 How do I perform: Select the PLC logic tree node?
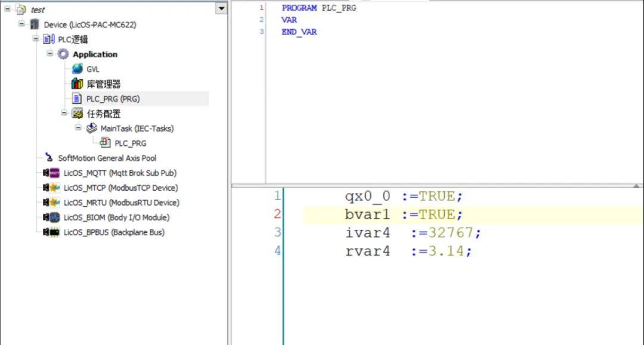pos(73,39)
